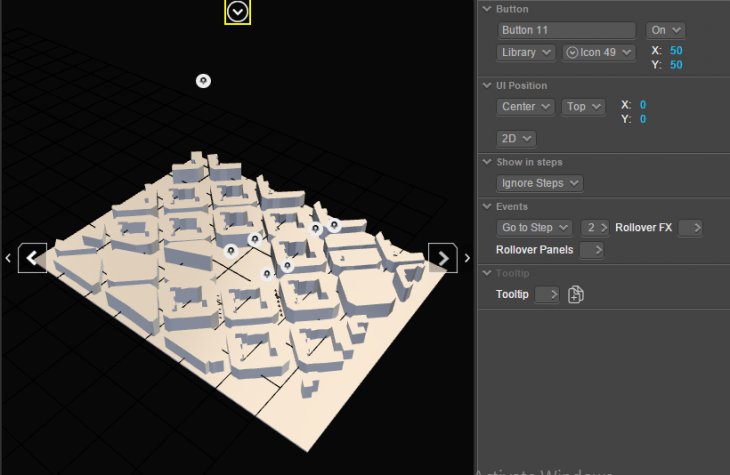
Task: Click the small left chevron at viewport edge
Action: [x=8, y=258]
